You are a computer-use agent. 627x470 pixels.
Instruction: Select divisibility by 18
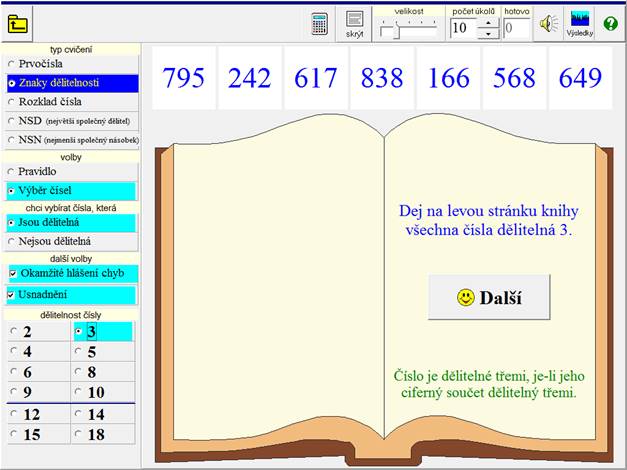coord(103,434)
